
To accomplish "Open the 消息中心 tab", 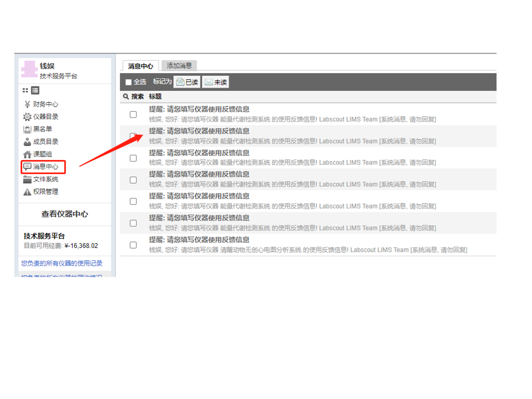I will coord(141,66).
